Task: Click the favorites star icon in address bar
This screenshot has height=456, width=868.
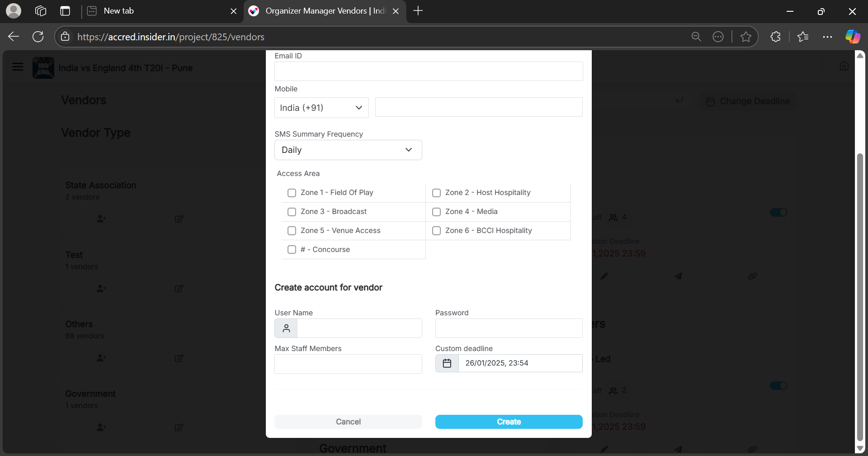Action: coord(746,37)
